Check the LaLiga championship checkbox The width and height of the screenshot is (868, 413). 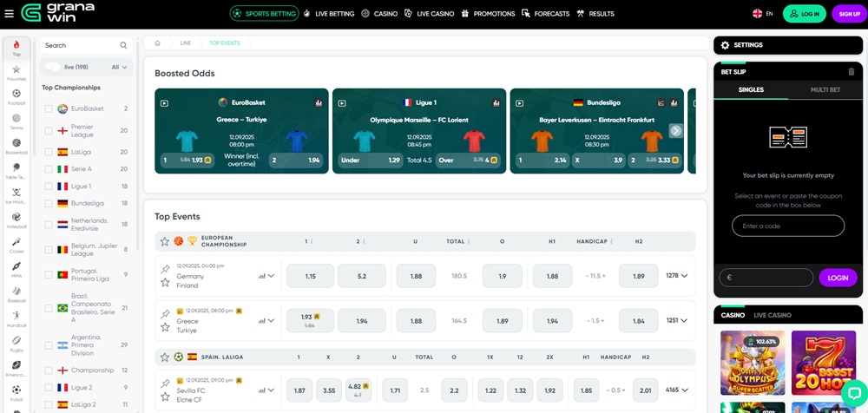pyautogui.click(x=49, y=152)
